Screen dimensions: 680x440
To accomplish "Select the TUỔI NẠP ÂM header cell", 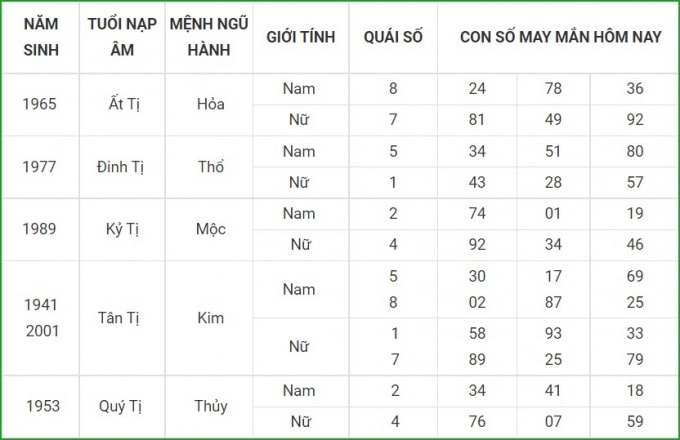I will (122, 37).
